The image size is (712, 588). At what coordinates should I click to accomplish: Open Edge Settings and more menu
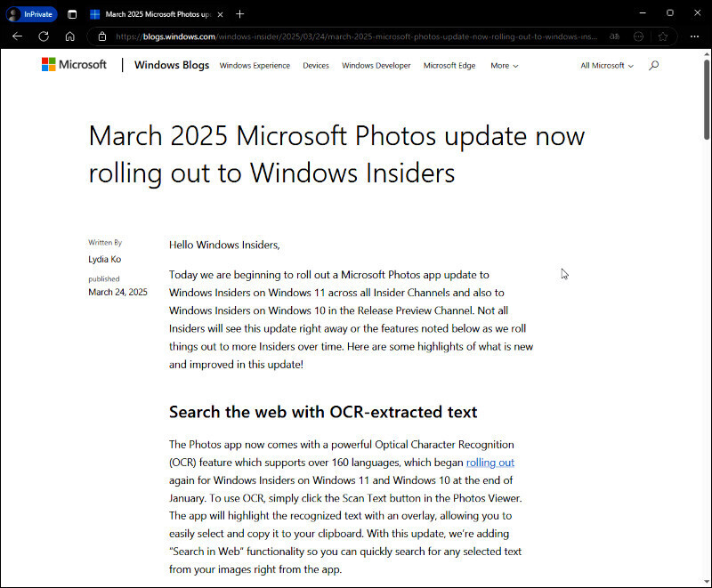click(695, 36)
